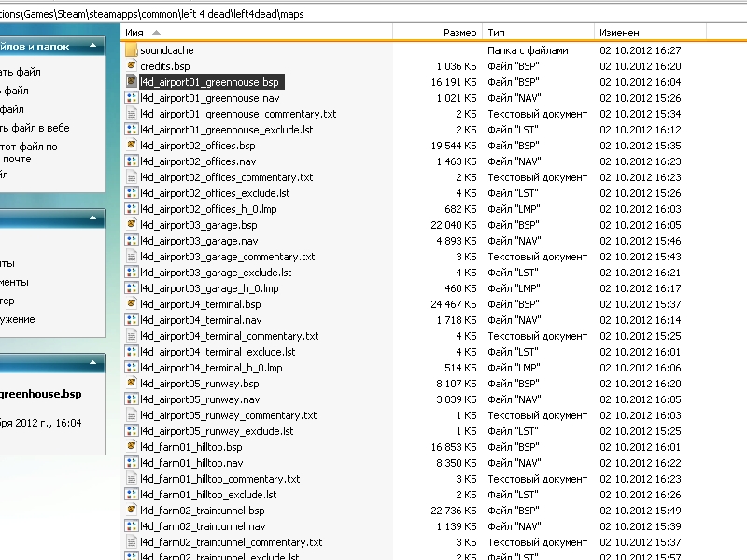
Task: Select file name l4d_farm01_hilltop_exclude.lst
Action: (x=208, y=495)
